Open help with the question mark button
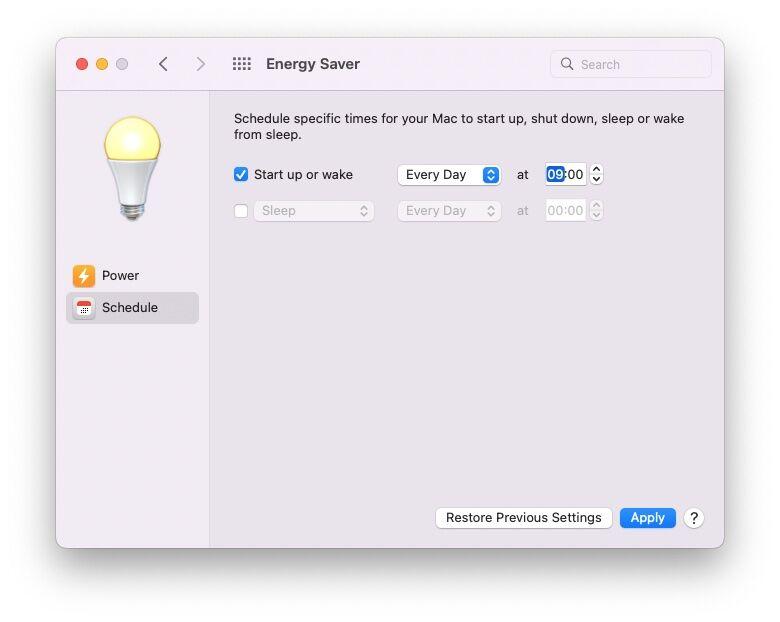Screen dimensions: 780x622 pos(694,518)
